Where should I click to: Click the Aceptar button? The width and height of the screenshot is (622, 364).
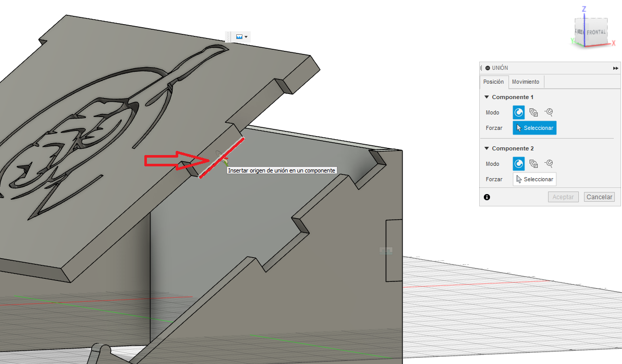tap(563, 197)
